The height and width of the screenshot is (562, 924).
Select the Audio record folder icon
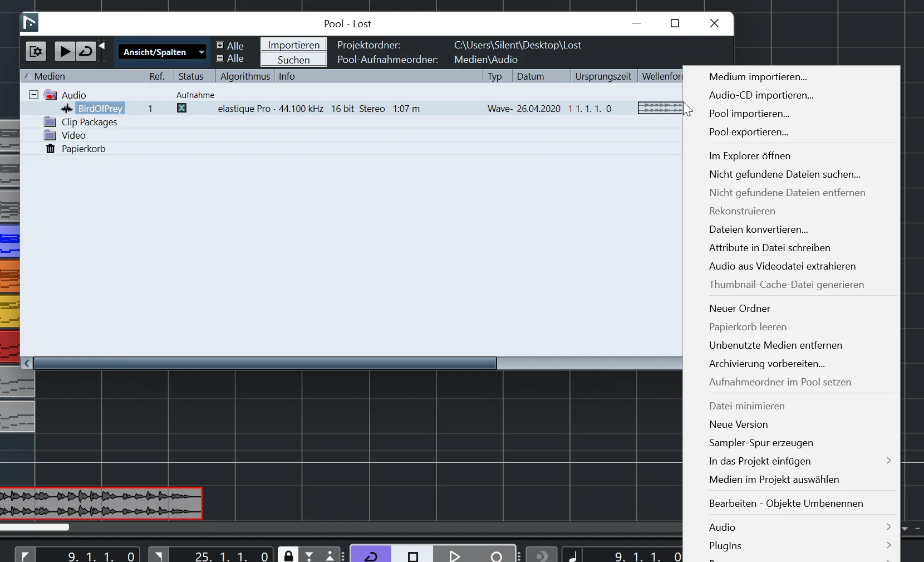point(51,95)
